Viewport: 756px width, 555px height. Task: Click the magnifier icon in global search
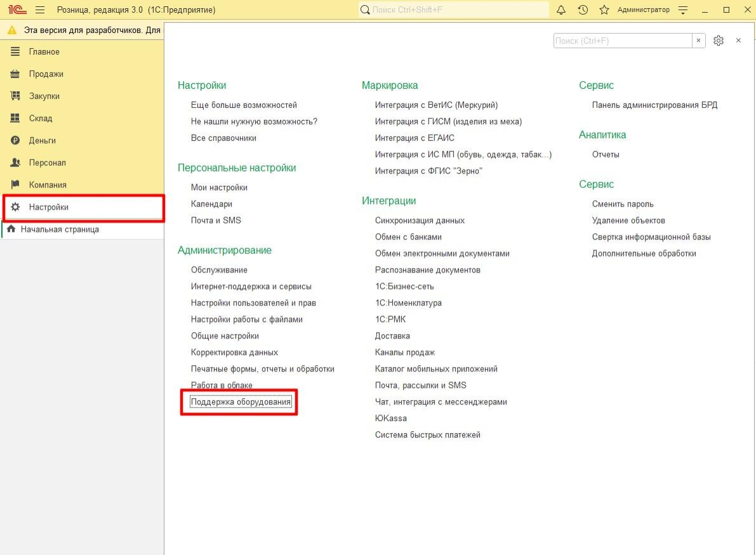click(365, 10)
